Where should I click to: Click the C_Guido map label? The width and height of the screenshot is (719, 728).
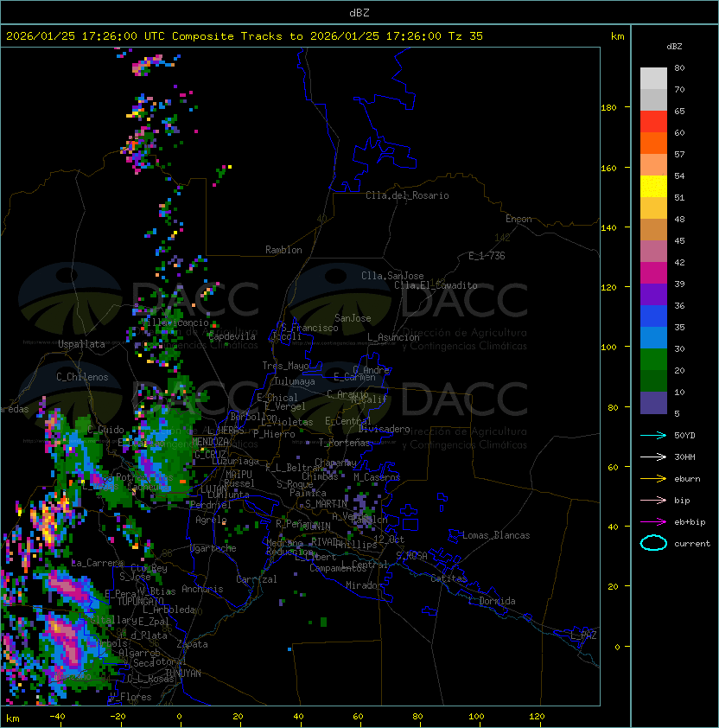click(105, 430)
